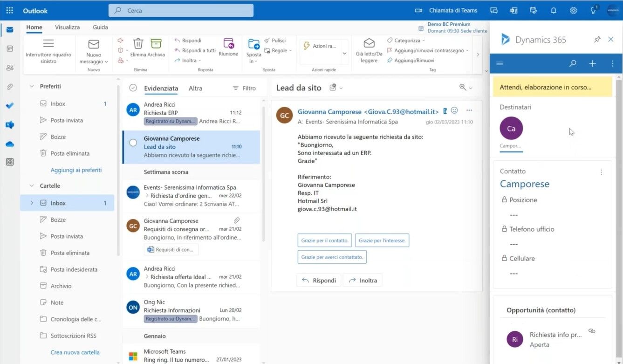Image resolution: width=623 pixels, height=364 pixels.
Task: Pin the Dynamics 365 panel
Action: point(597,40)
